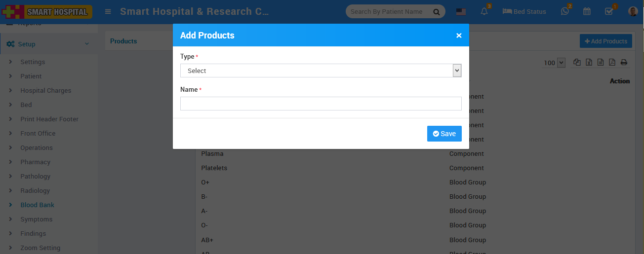Click the search magnifier icon
This screenshot has height=254, width=644.
click(436, 12)
